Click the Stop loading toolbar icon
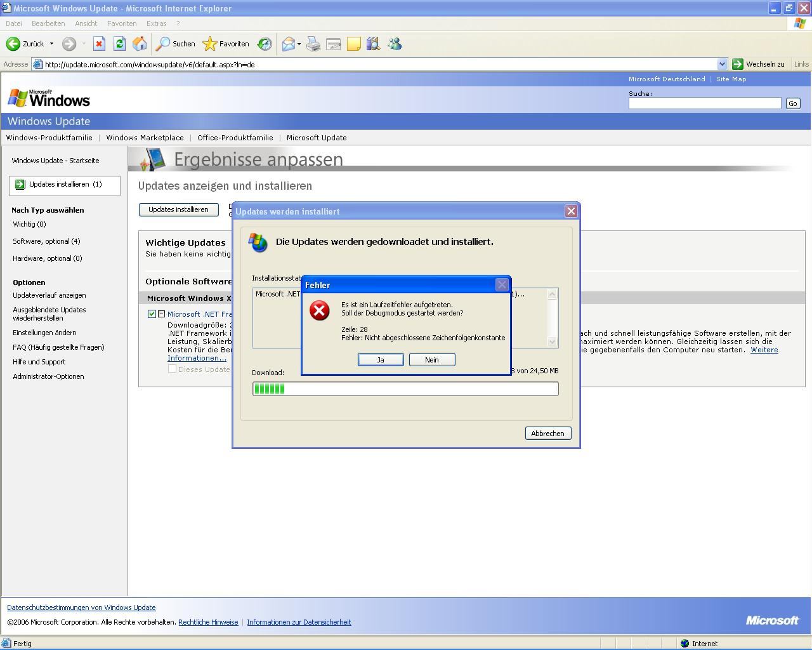The width and height of the screenshot is (812, 650). coord(99,44)
